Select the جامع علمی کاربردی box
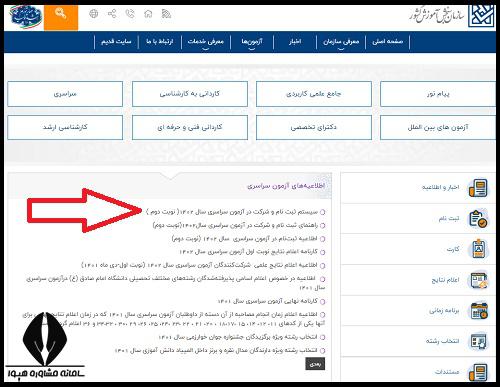The height and width of the screenshot is (387, 500). [x=314, y=94]
